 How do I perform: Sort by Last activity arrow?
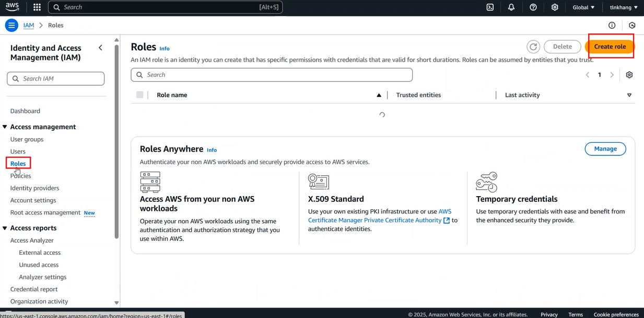[x=629, y=95]
